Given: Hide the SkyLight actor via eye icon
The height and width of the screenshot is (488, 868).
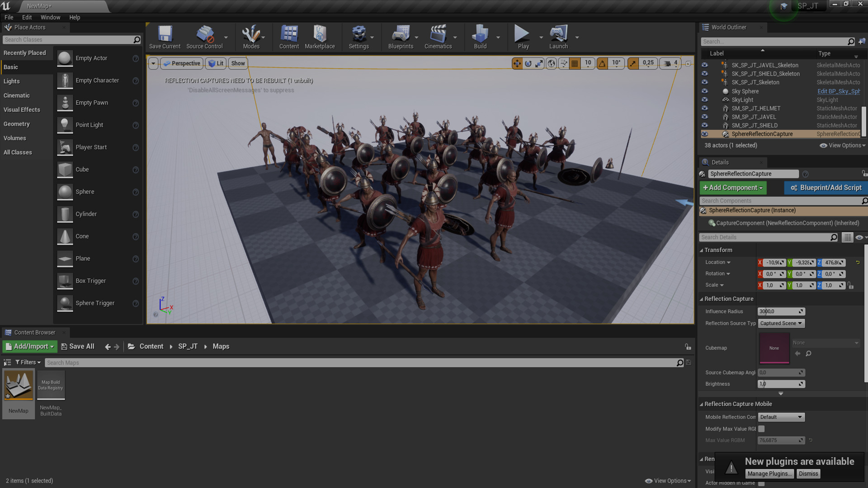Looking at the screenshot, I should click(704, 100).
